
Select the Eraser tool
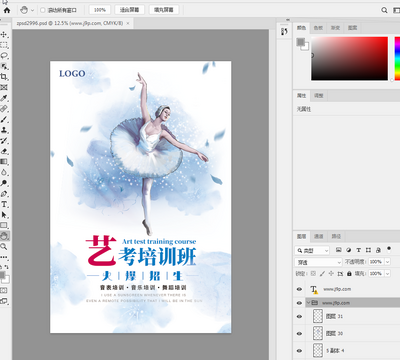(4, 151)
